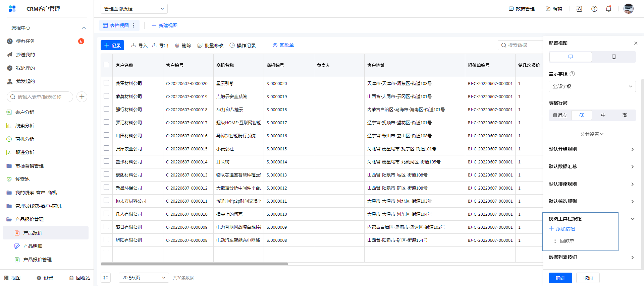The width and height of the screenshot is (644, 286).
Task: Open table view options three-dot menu
Action: (x=133, y=25)
